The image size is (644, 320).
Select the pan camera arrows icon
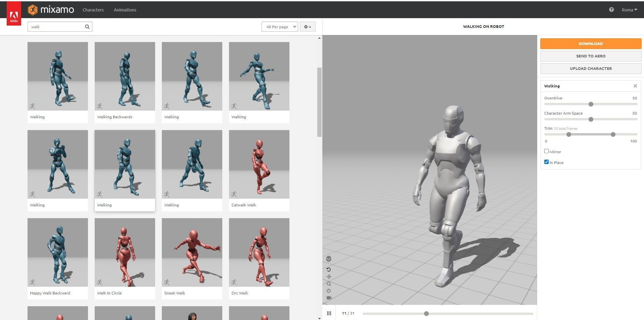point(329,277)
